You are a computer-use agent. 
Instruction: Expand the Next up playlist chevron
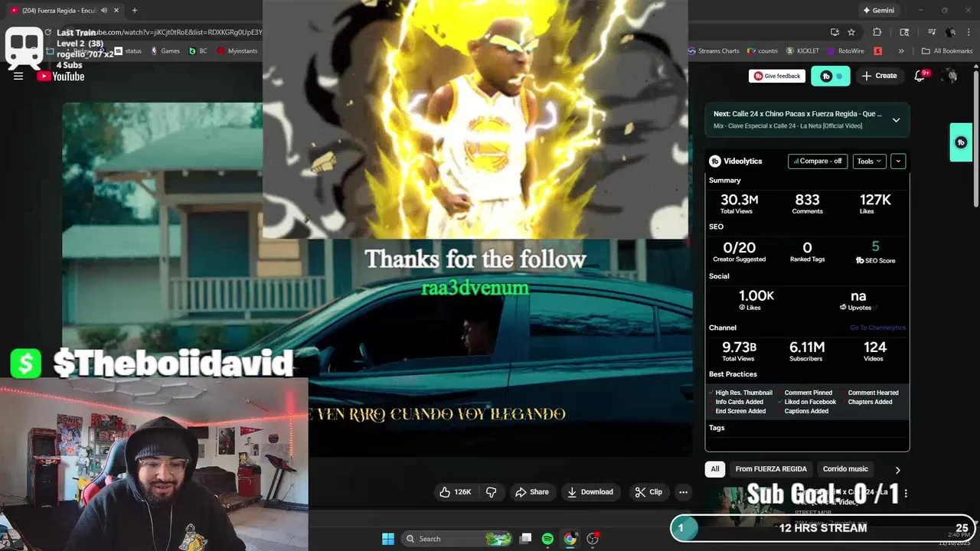click(896, 119)
